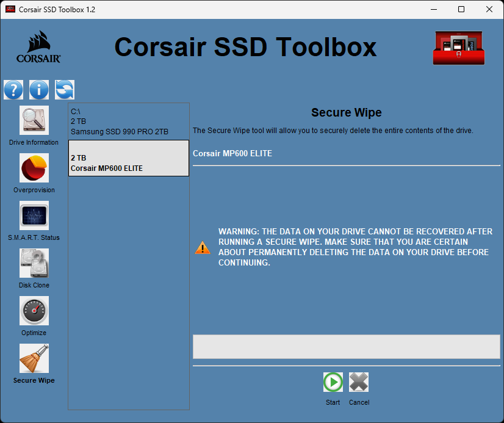Refresh the drive list

pos(63,89)
